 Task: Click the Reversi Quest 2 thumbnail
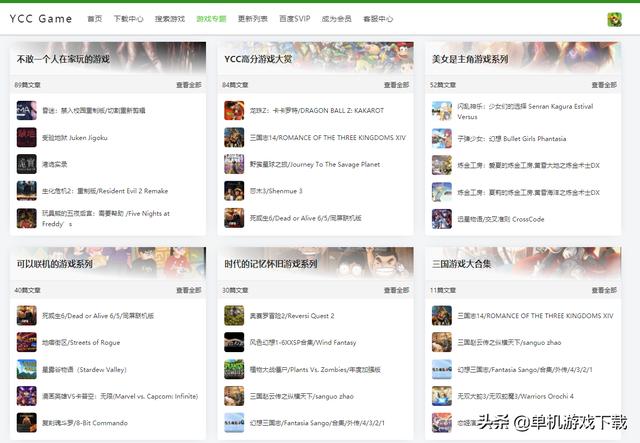click(x=234, y=316)
